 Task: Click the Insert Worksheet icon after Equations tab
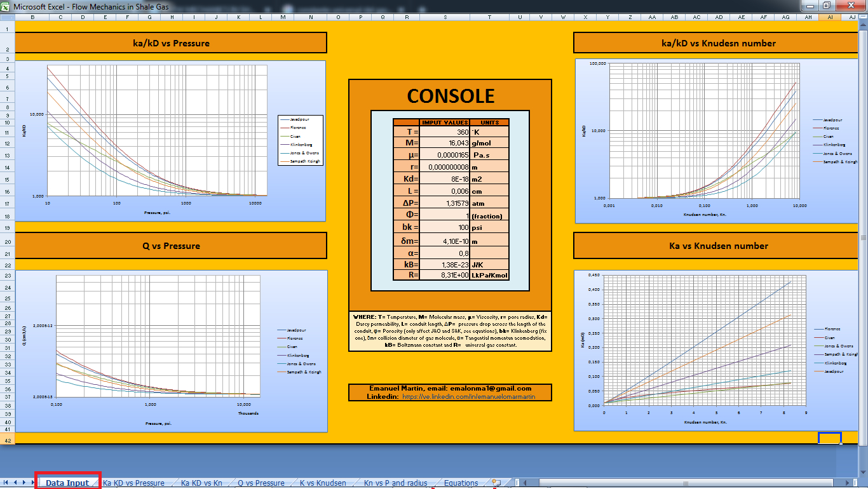click(x=496, y=483)
